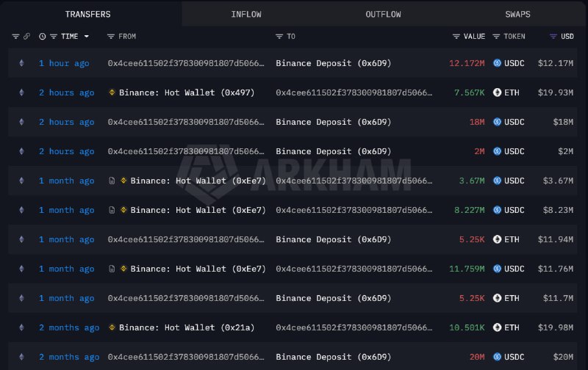Viewport: 588px width, 370px height.
Task: Click the link icon in table header
Action: tap(26, 36)
